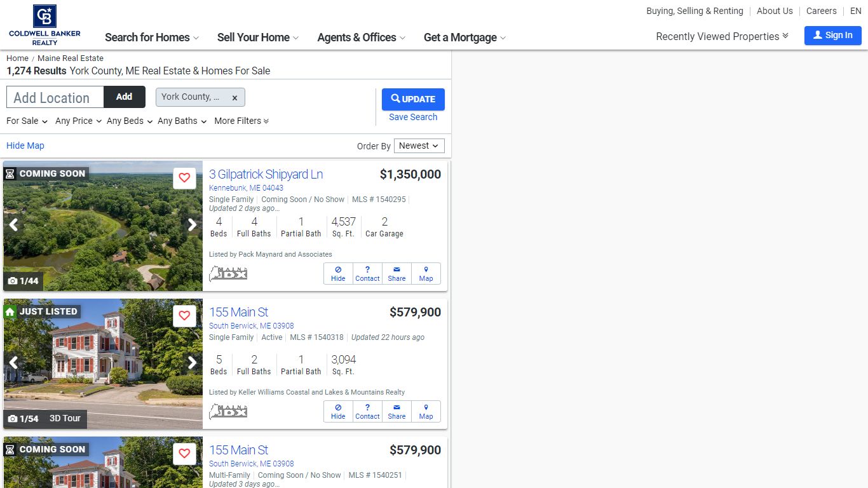Show next photo of 3 Gilpatrick Shipyard Ln
The image size is (868, 488).
[192, 224]
